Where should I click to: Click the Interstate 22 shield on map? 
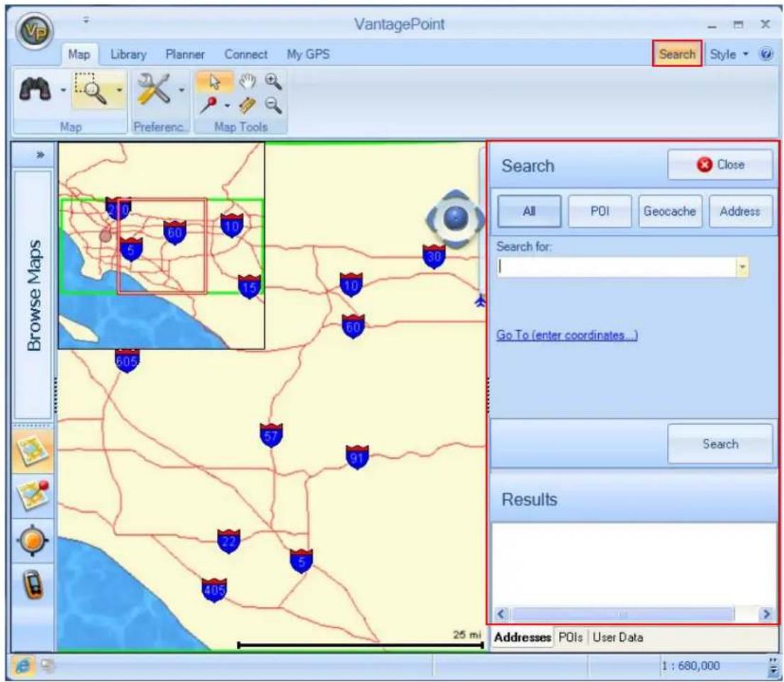coord(228,541)
